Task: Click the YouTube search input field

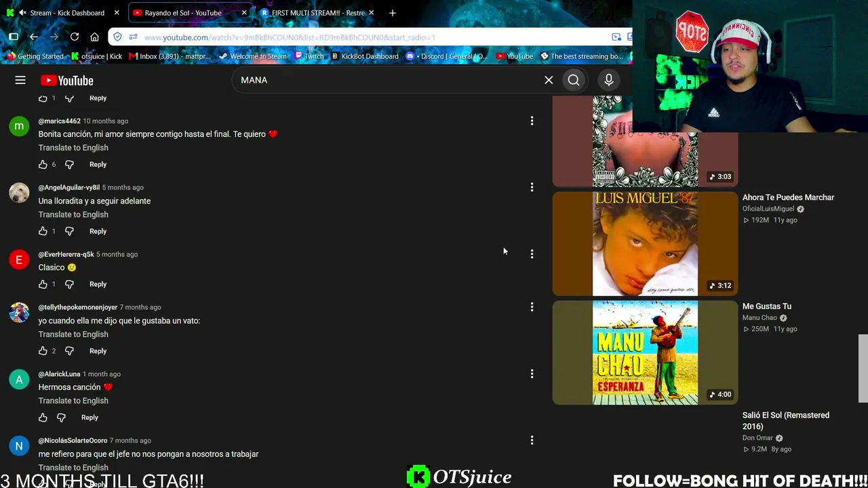Action: pyautogui.click(x=388, y=80)
